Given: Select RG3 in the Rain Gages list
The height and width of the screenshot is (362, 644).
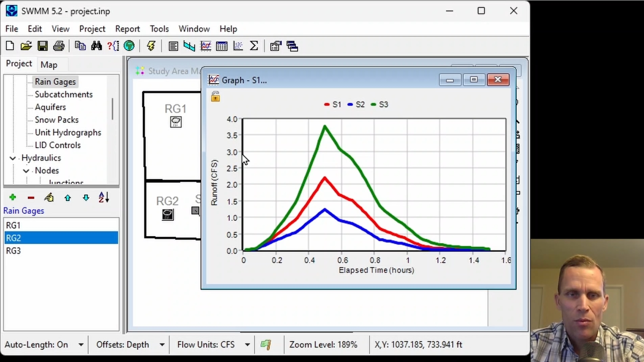Looking at the screenshot, I should point(61,251).
